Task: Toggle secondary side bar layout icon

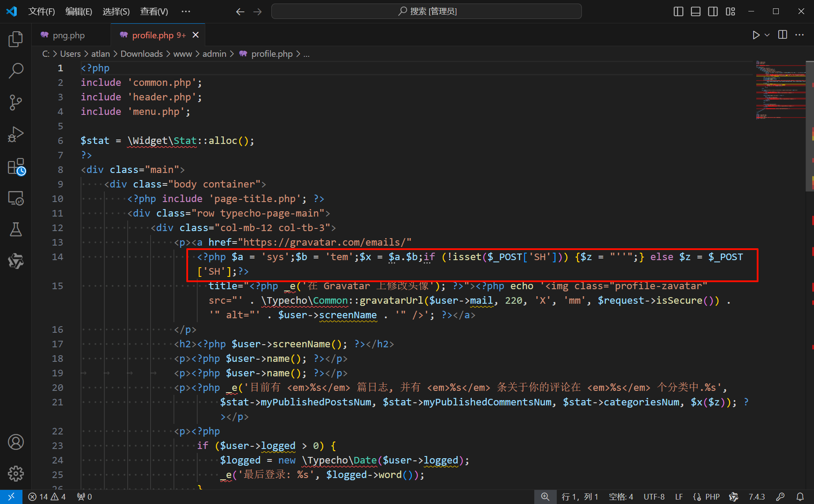Action: point(713,11)
